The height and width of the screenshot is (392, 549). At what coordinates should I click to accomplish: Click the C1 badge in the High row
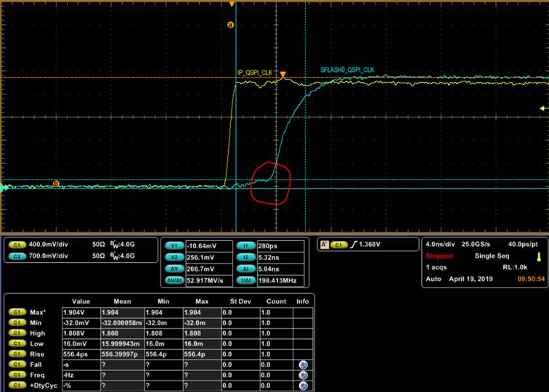17,333
